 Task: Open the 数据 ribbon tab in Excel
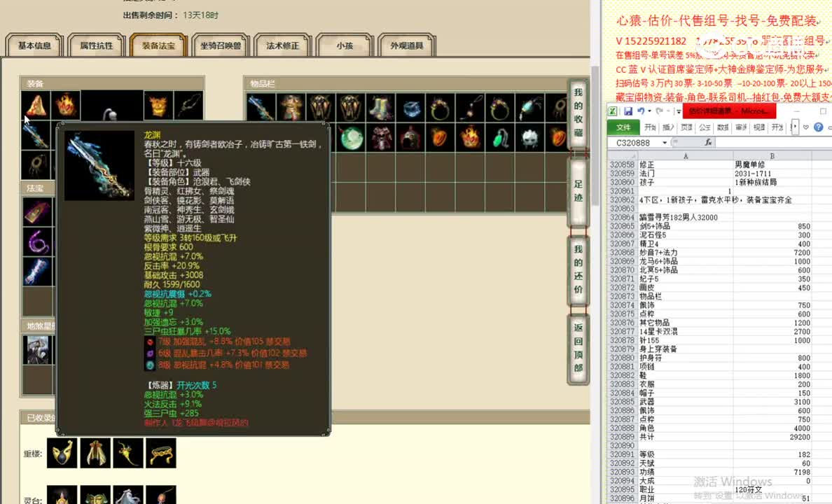point(724,127)
